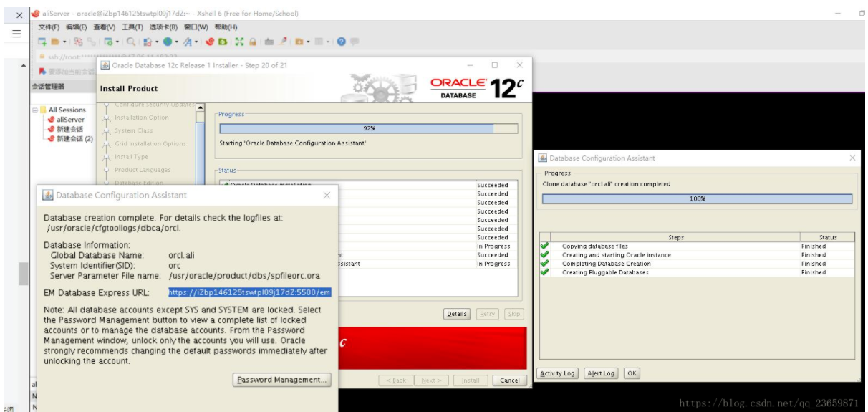Screen dimensions: 868x412
Task: Click the highlighted EM Database Express URL field
Action: pyautogui.click(x=250, y=292)
